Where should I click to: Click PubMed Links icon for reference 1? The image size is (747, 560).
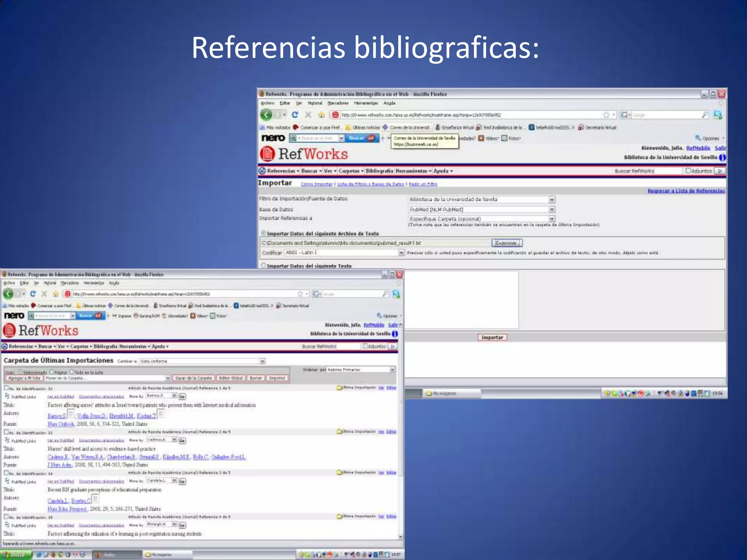(7, 396)
